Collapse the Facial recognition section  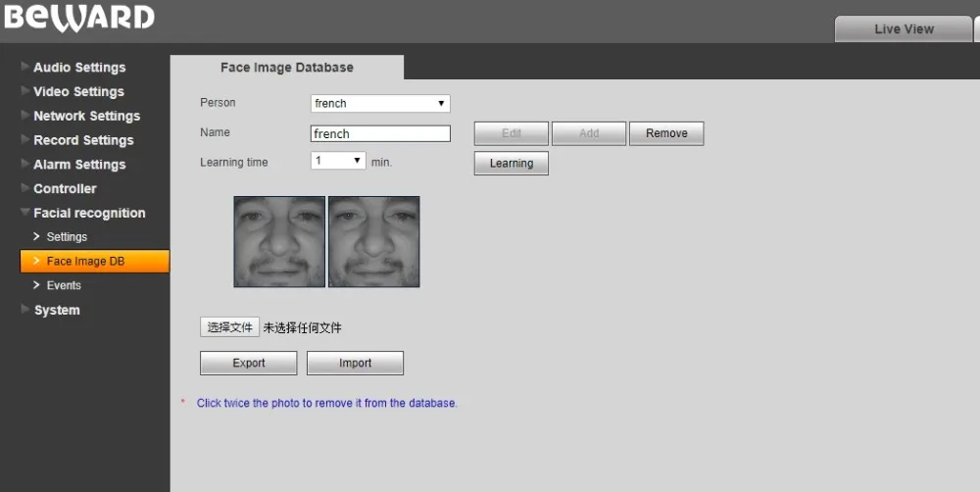click(x=89, y=213)
